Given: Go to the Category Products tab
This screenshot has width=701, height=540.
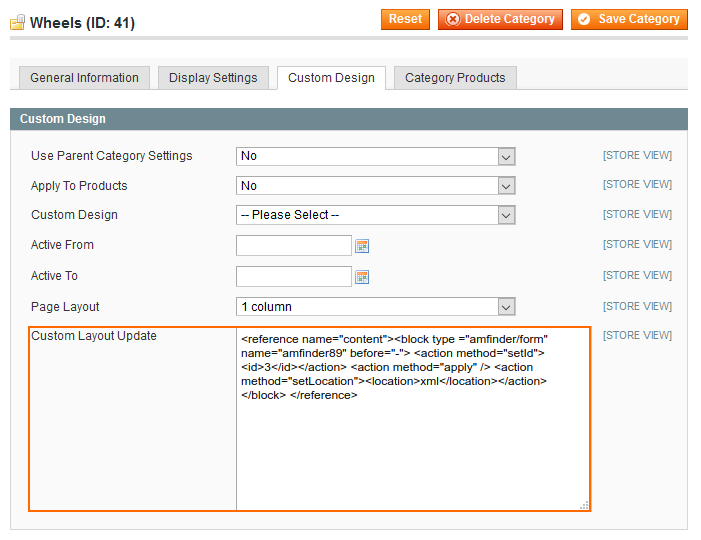Looking at the screenshot, I should click(455, 78).
